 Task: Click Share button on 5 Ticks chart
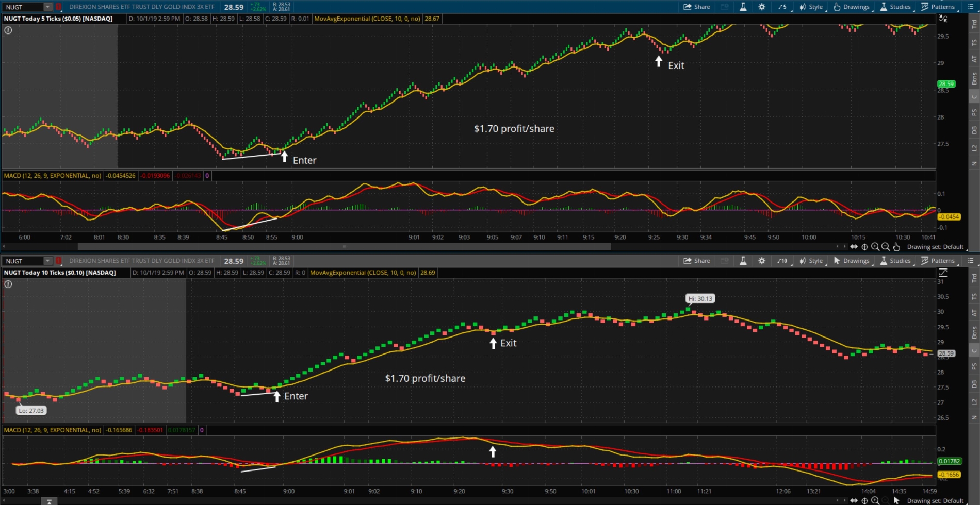[697, 7]
